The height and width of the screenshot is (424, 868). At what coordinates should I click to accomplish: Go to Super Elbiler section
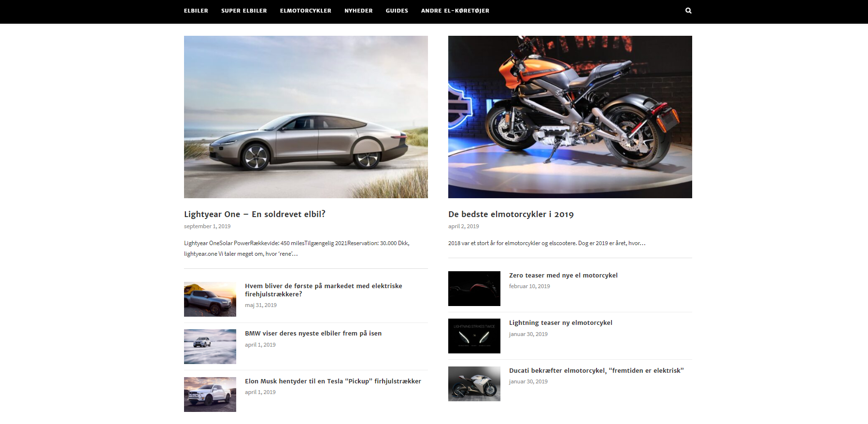244,11
